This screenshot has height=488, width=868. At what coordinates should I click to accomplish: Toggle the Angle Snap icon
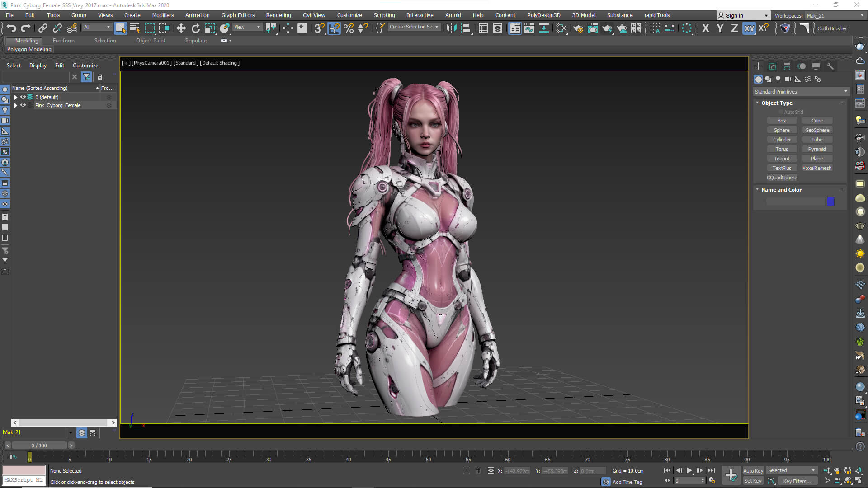click(334, 28)
